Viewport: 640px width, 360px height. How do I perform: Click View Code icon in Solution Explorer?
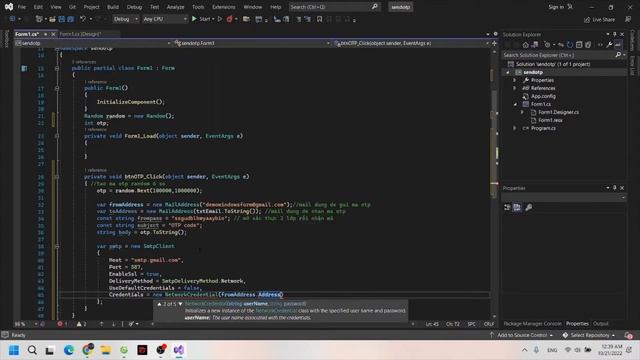click(x=600, y=45)
